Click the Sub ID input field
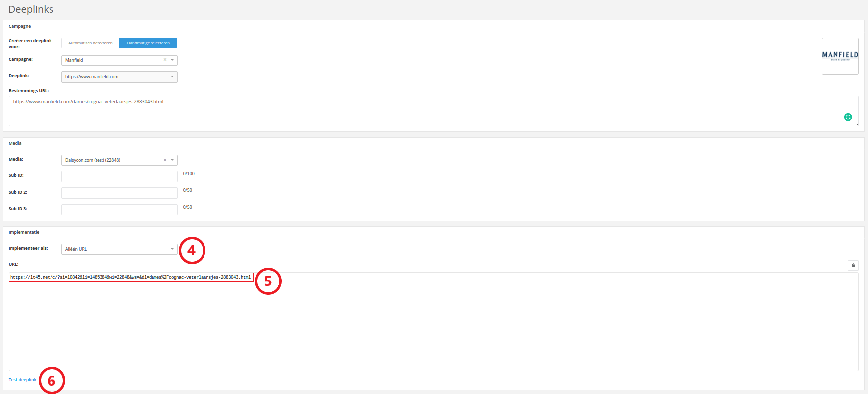This screenshot has height=394, width=868. [119, 176]
